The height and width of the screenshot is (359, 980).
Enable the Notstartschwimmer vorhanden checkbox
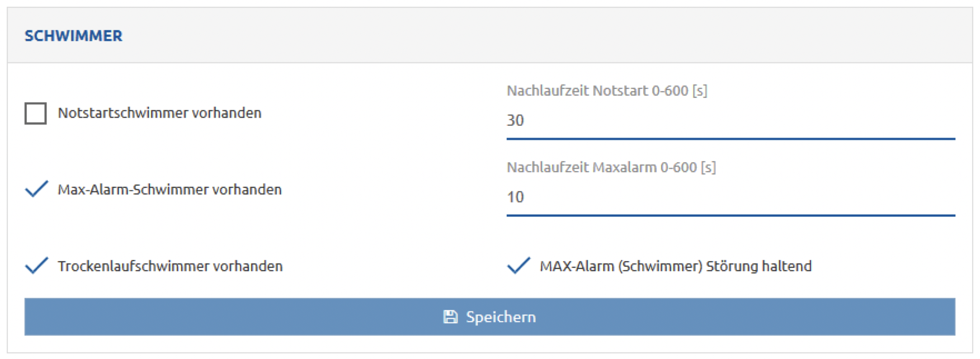click(x=36, y=113)
